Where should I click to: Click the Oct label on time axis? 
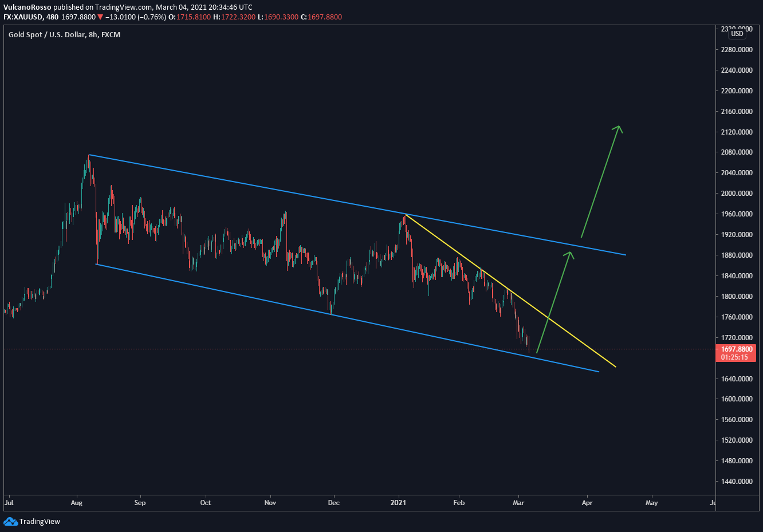[206, 503]
